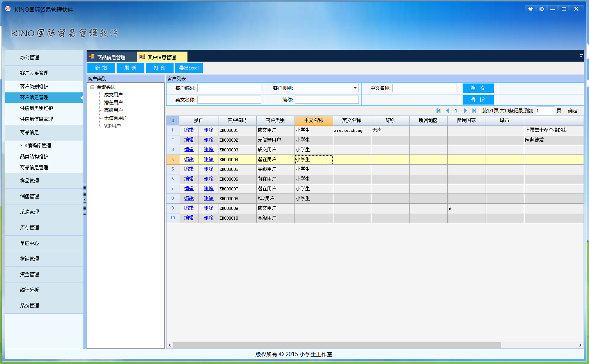Select 成交用户 in category tree
The width and height of the screenshot is (589, 364).
pos(113,95)
